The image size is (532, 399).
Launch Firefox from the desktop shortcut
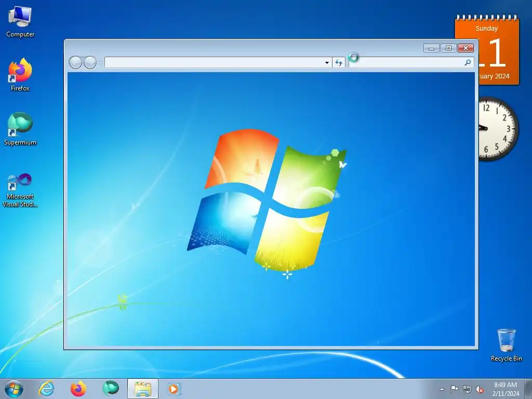point(20,75)
